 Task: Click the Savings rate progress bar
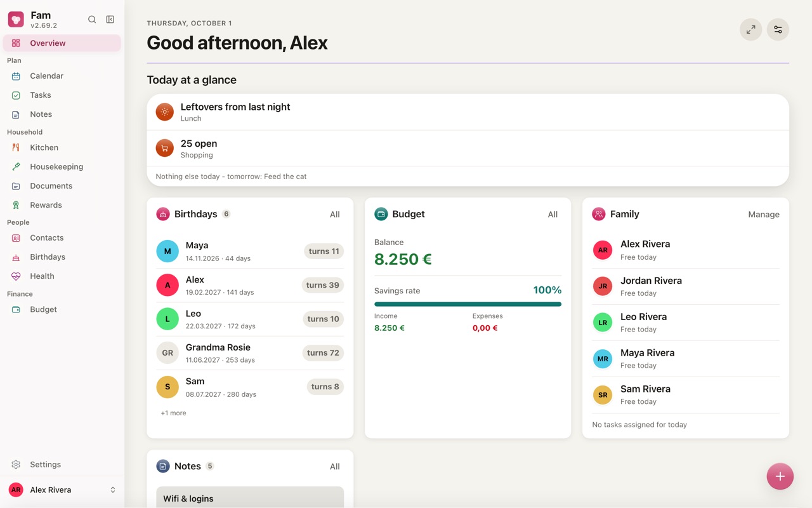coord(468,304)
